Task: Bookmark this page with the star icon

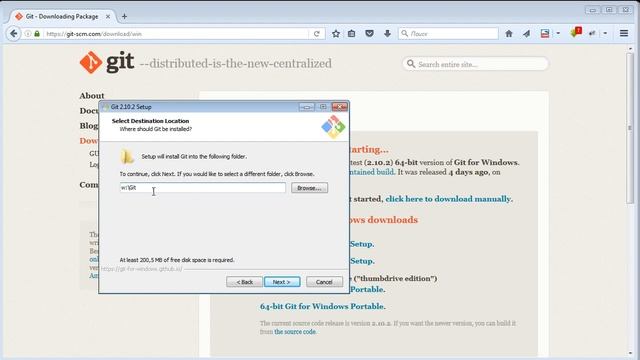Action: click(x=336, y=34)
